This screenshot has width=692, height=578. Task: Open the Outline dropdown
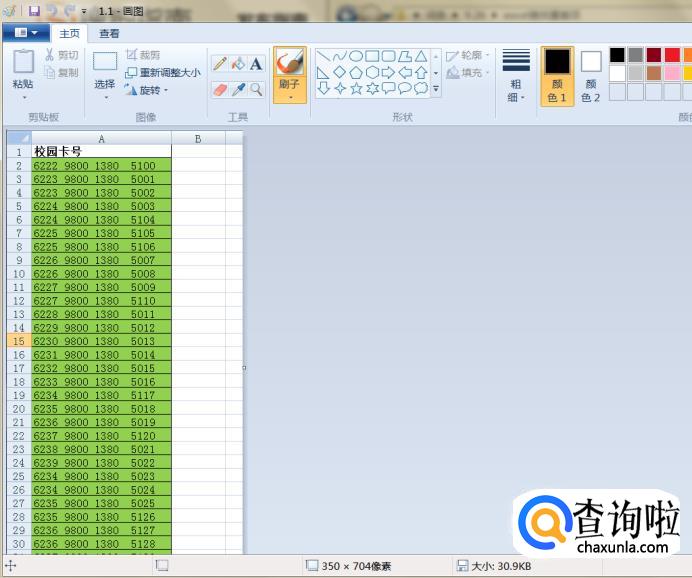[x=468, y=55]
